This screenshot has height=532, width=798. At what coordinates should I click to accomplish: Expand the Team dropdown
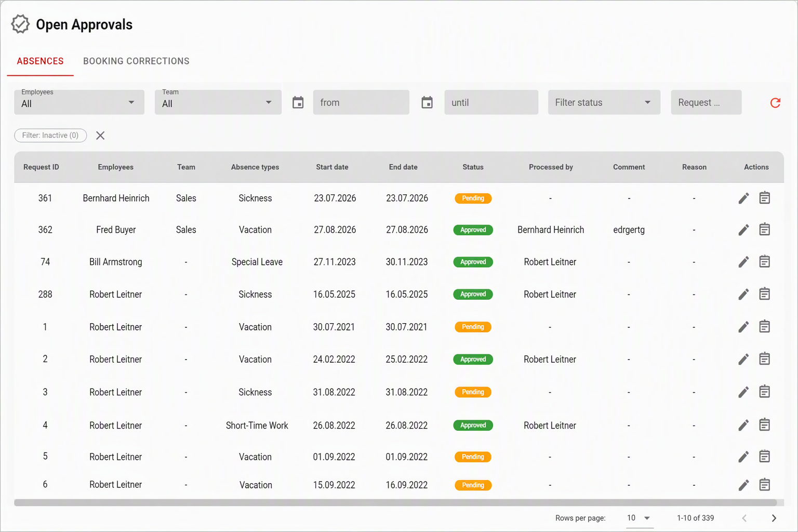[218, 102]
